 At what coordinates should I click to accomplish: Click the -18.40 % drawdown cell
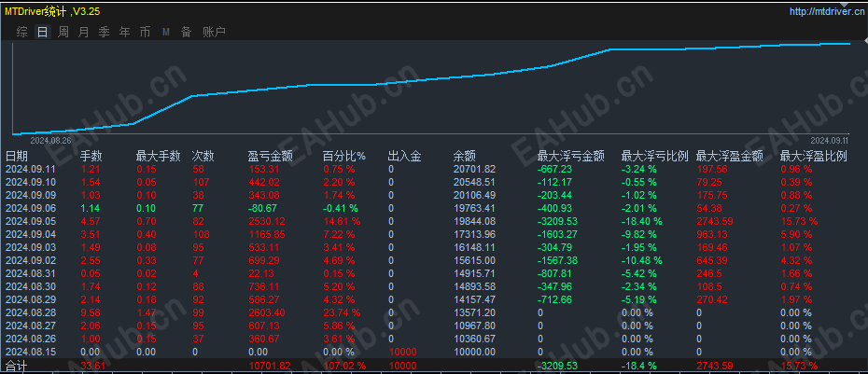(x=641, y=221)
